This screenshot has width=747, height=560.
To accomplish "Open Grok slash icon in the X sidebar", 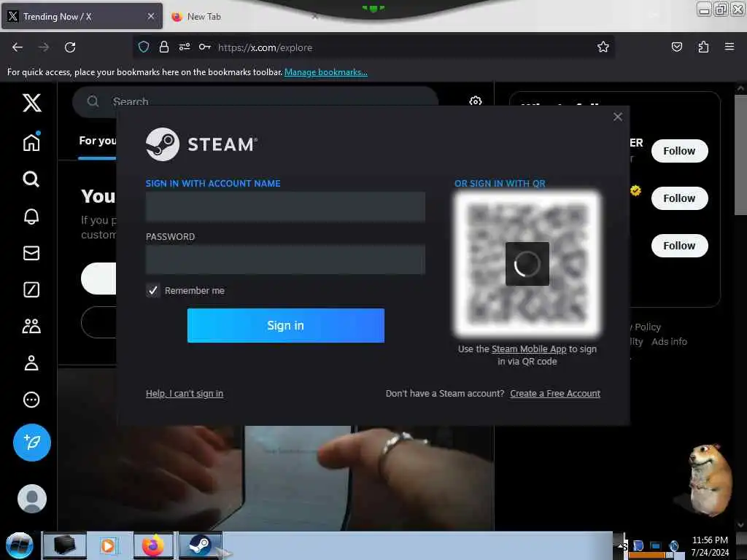I will click(31, 289).
